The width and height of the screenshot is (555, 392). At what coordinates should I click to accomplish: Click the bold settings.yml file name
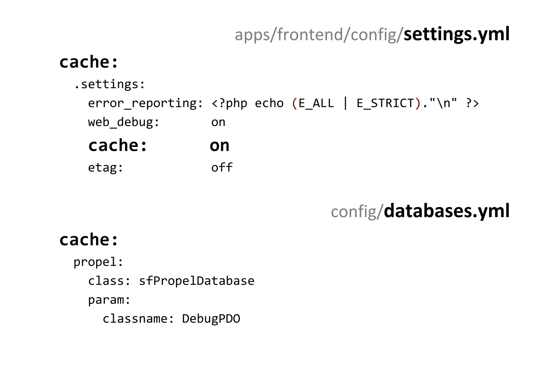[x=456, y=35]
